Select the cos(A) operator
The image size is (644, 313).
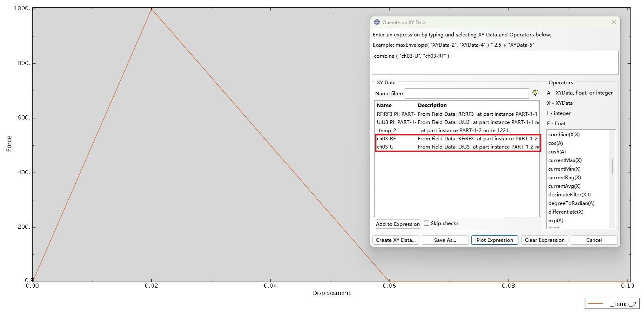pos(556,143)
